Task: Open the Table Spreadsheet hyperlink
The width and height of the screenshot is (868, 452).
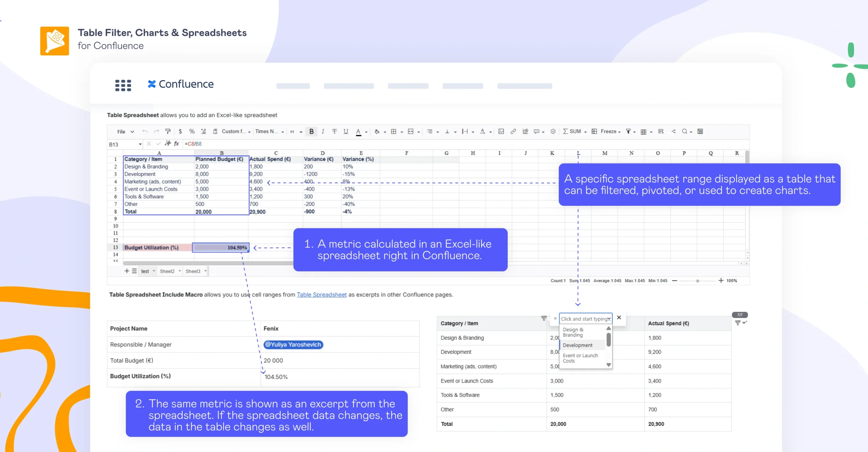Action: pos(321,295)
